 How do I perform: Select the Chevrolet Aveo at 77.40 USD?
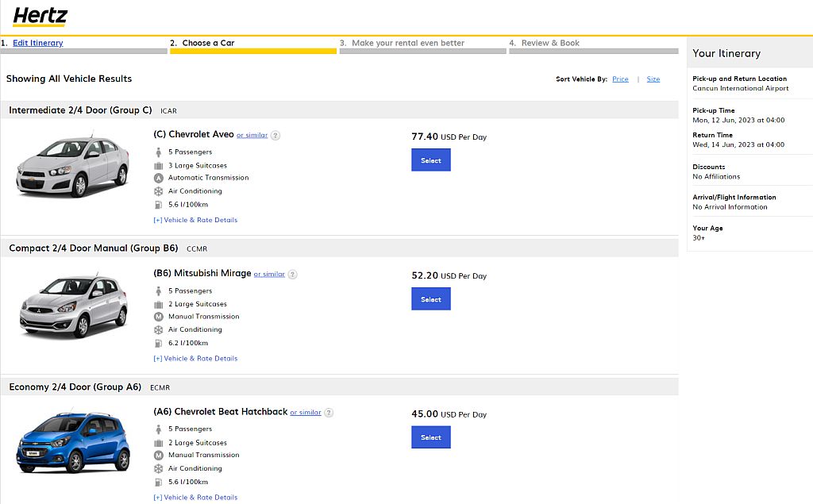pyautogui.click(x=431, y=160)
